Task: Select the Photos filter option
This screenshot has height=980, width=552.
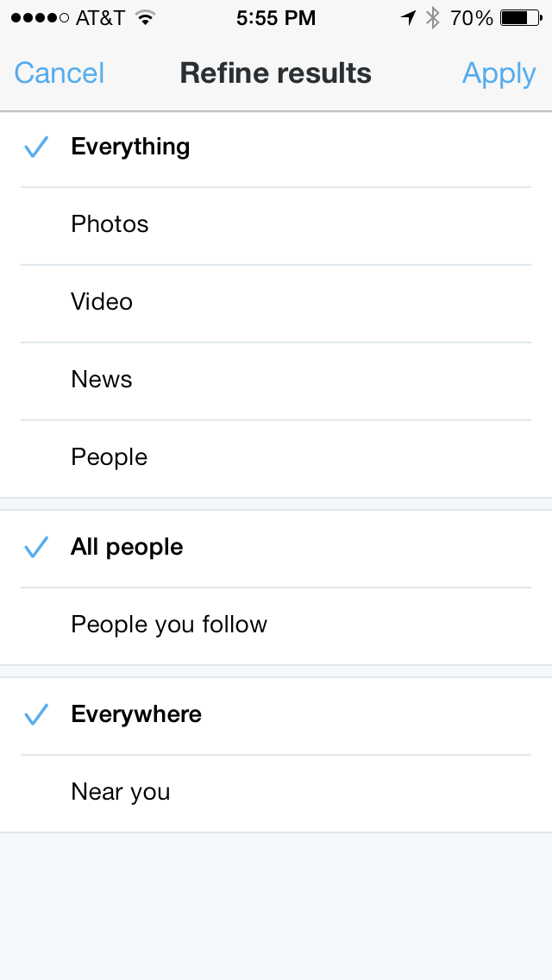Action: coord(110,224)
